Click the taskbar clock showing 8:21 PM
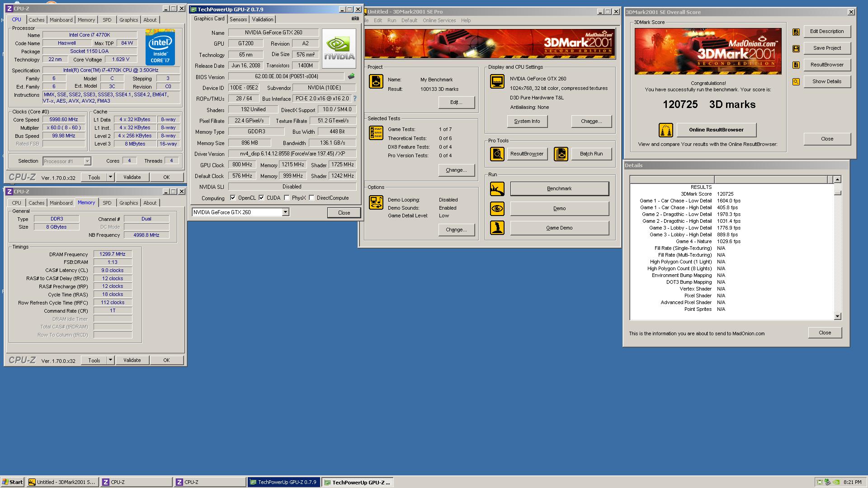This screenshot has width=868, height=488. click(853, 482)
